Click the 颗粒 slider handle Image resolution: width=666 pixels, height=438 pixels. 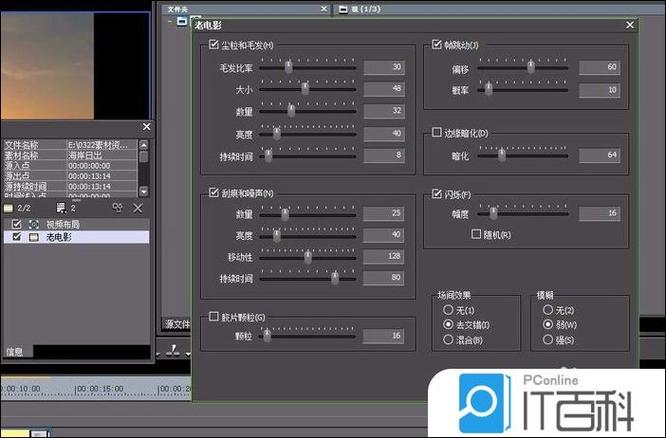(x=267, y=336)
